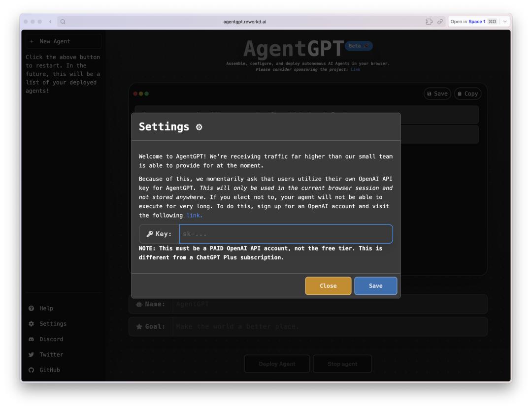Click the copy link icon in browser toolbar

pyautogui.click(x=440, y=22)
